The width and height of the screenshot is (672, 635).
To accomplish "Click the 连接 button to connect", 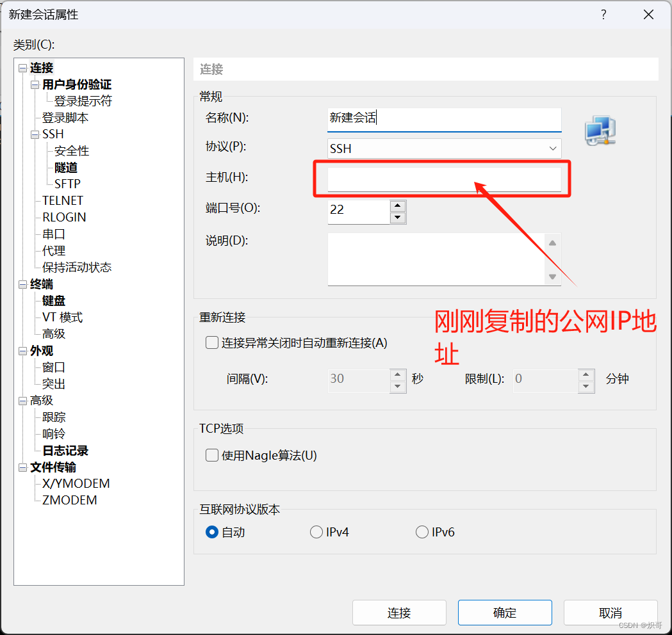I will pyautogui.click(x=399, y=612).
